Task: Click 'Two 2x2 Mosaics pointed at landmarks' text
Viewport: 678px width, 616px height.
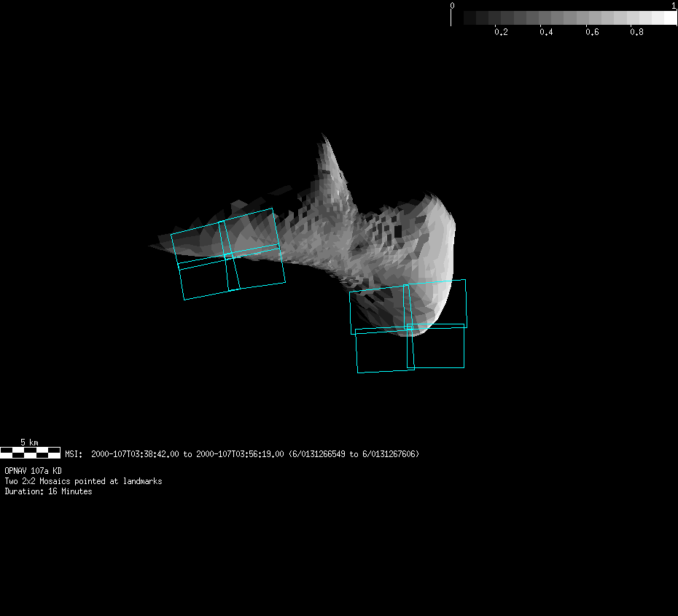Action: pos(83,481)
